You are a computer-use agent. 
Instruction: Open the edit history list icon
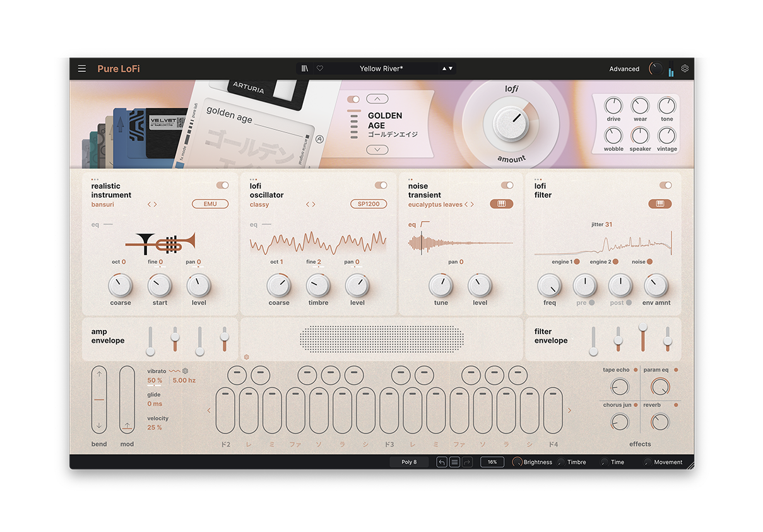(454, 462)
